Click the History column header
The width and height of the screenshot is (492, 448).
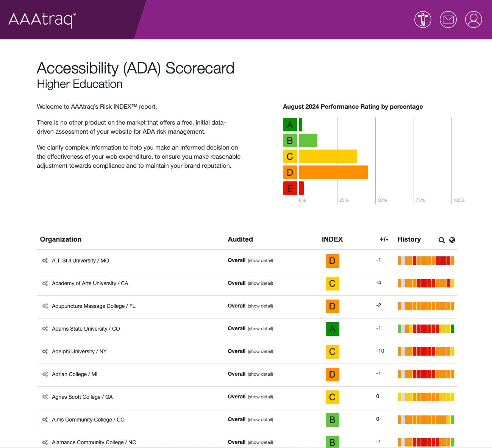pos(409,239)
